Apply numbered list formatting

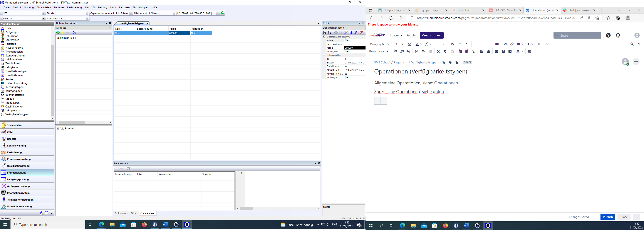pyautogui.click(x=444, y=44)
